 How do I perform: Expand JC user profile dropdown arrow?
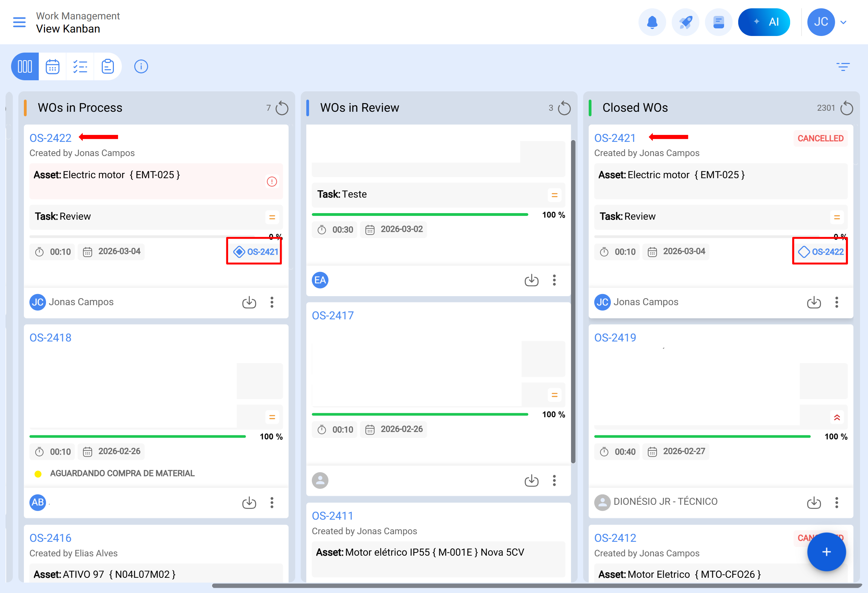pyautogui.click(x=843, y=22)
